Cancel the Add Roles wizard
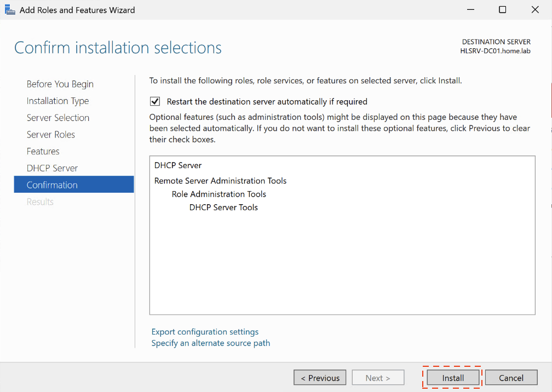552x392 pixels. (511, 378)
